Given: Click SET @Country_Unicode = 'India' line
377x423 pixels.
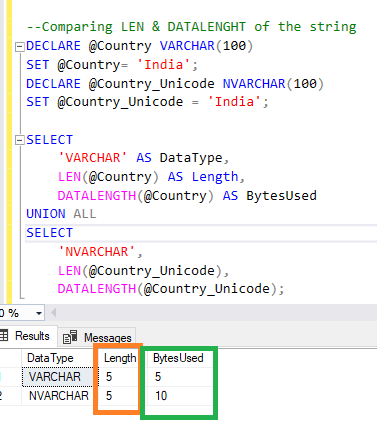Looking at the screenshot, I should coord(147,102).
